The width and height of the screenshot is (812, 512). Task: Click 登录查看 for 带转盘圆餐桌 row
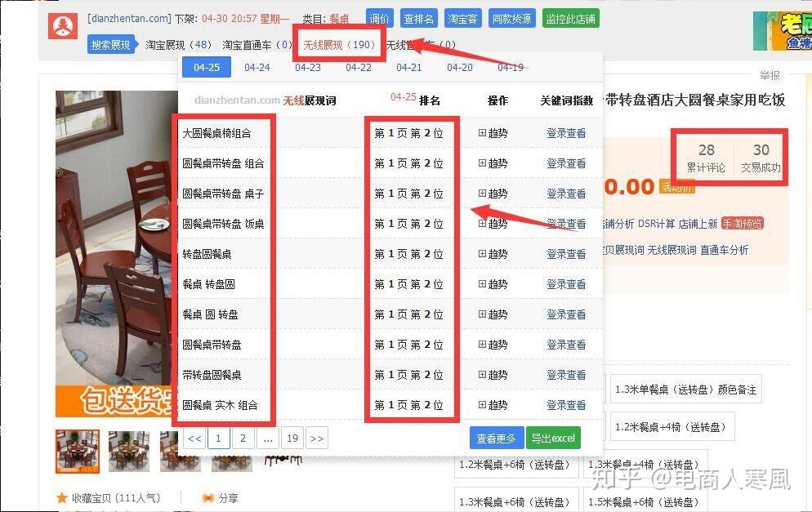[566, 375]
